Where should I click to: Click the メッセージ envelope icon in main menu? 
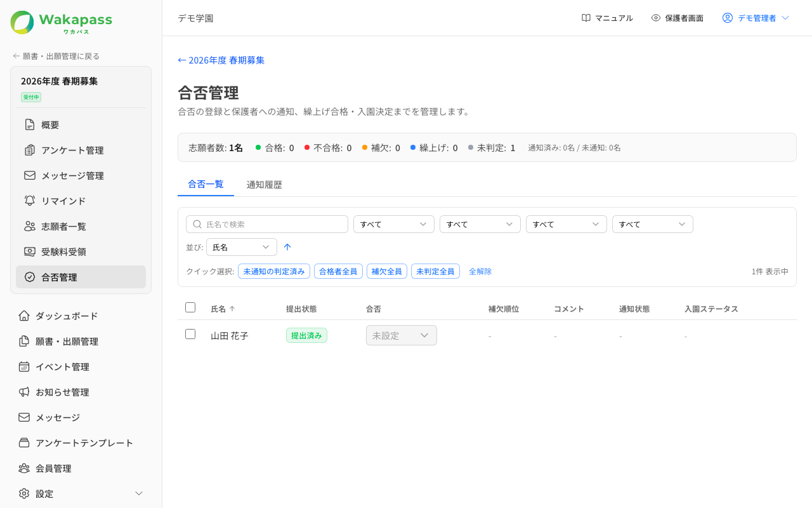pyautogui.click(x=24, y=417)
